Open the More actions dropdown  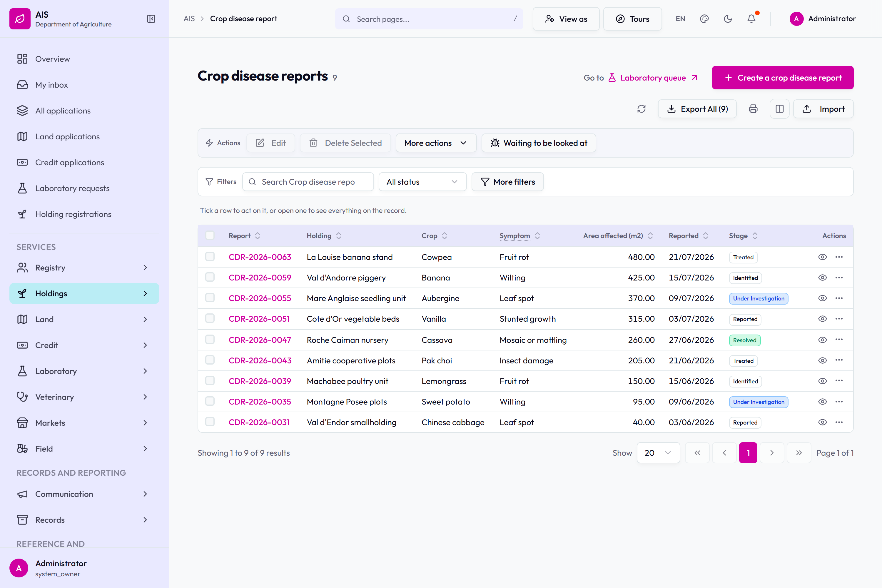tap(436, 143)
